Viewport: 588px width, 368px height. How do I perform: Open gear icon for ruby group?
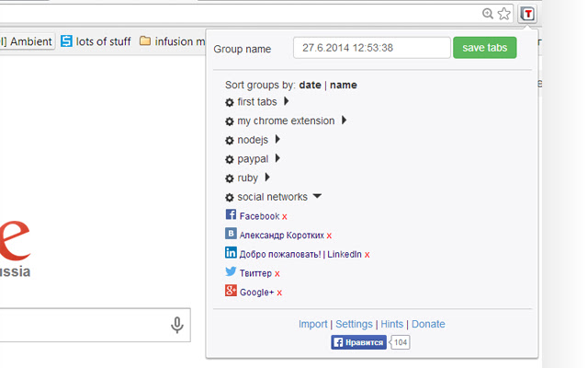pos(230,178)
